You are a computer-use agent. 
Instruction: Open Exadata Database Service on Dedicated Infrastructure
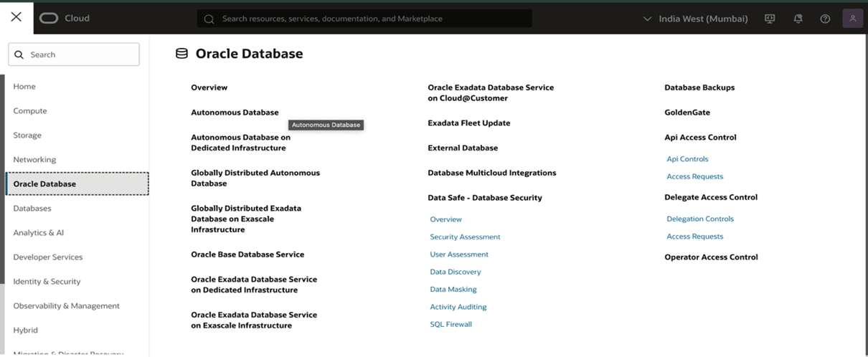point(254,285)
